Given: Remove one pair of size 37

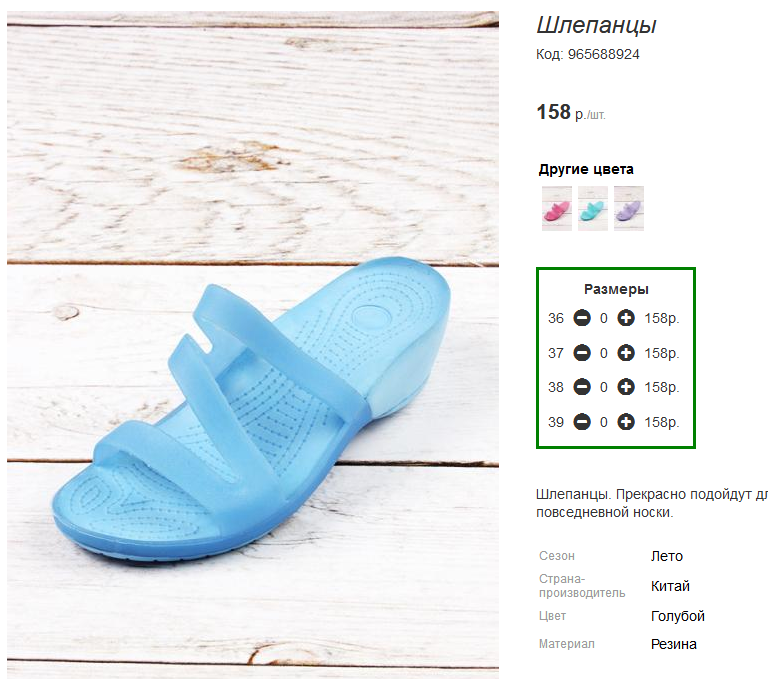Looking at the screenshot, I should click(582, 353).
